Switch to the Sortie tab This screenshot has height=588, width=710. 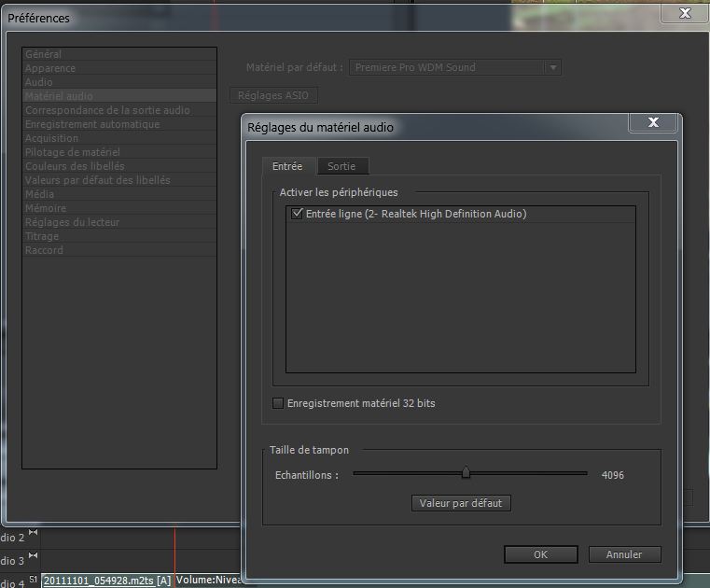coord(342,166)
